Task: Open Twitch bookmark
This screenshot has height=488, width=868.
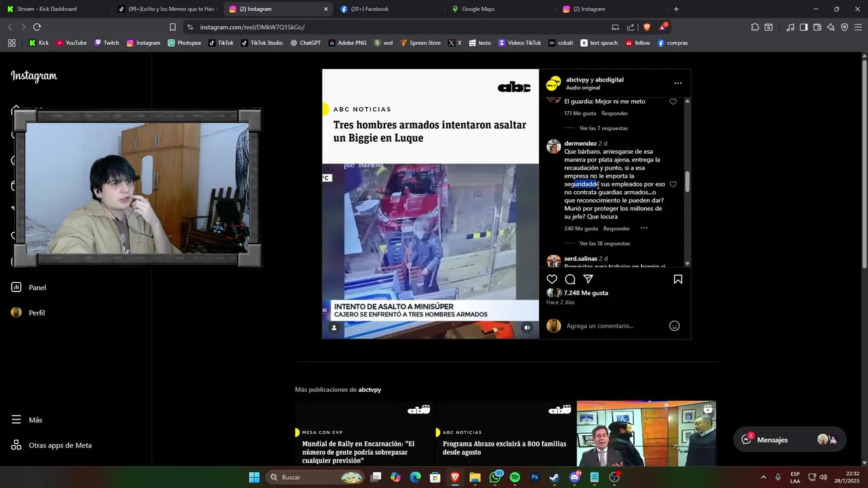Action: [106, 43]
